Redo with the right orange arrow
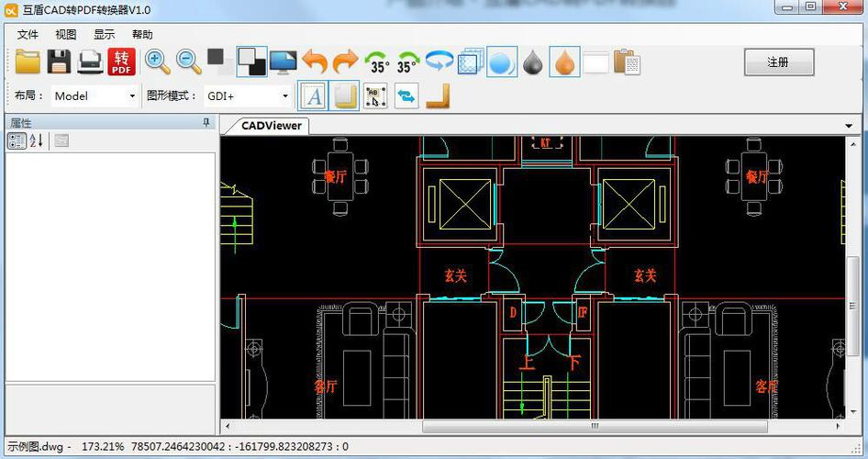The width and height of the screenshot is (868, 459). 345,62
